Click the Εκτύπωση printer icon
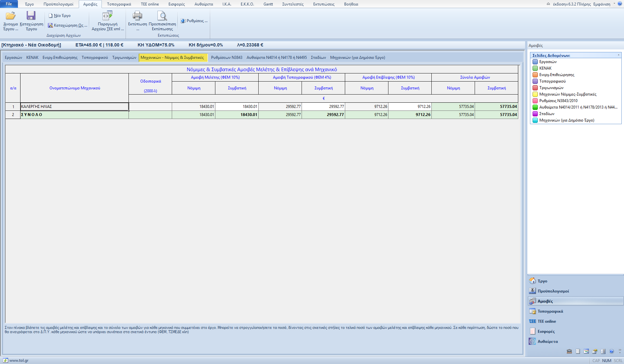624x364 pixels. tap(137, 16)
